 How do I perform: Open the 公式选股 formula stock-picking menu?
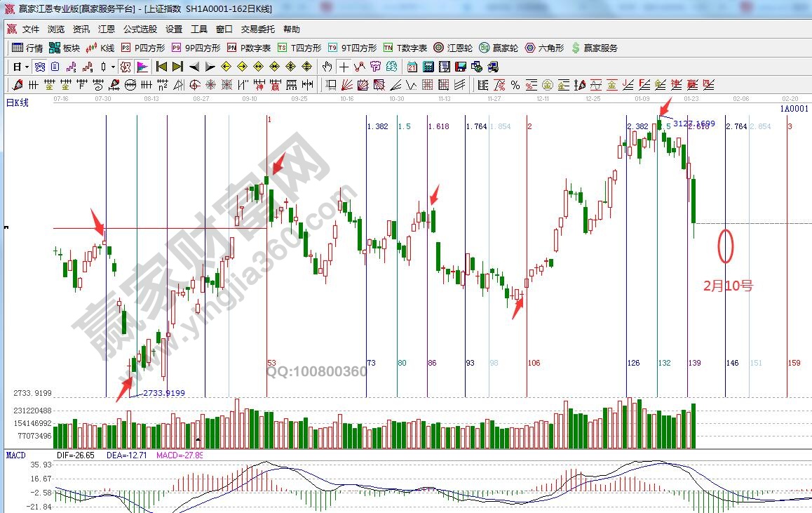click(140, 29)
